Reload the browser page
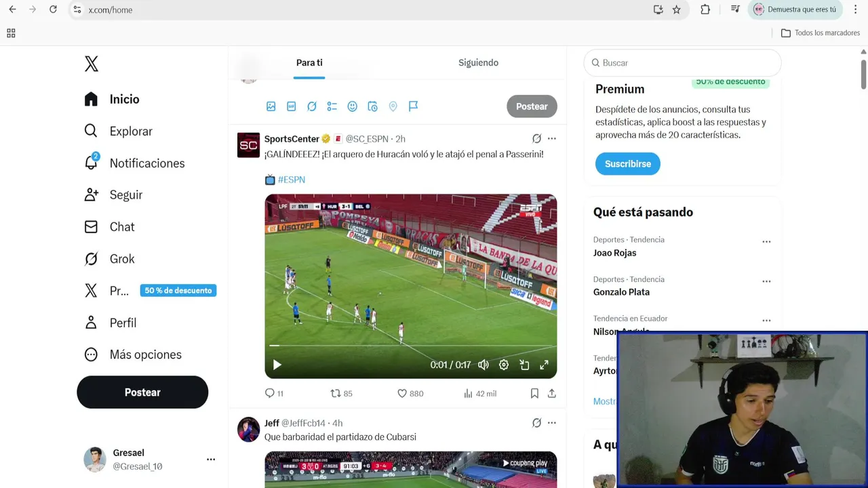This screenshot has width=868, height=488. point(53,9)
